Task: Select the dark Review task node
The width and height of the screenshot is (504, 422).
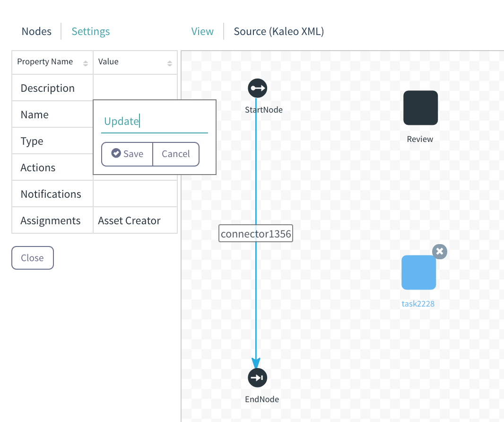Action: point(420,108)
